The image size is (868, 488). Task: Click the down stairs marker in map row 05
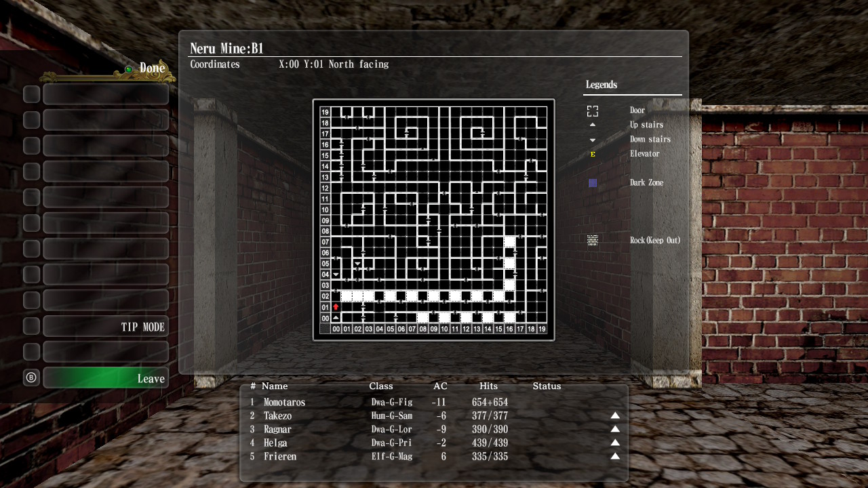357,264
